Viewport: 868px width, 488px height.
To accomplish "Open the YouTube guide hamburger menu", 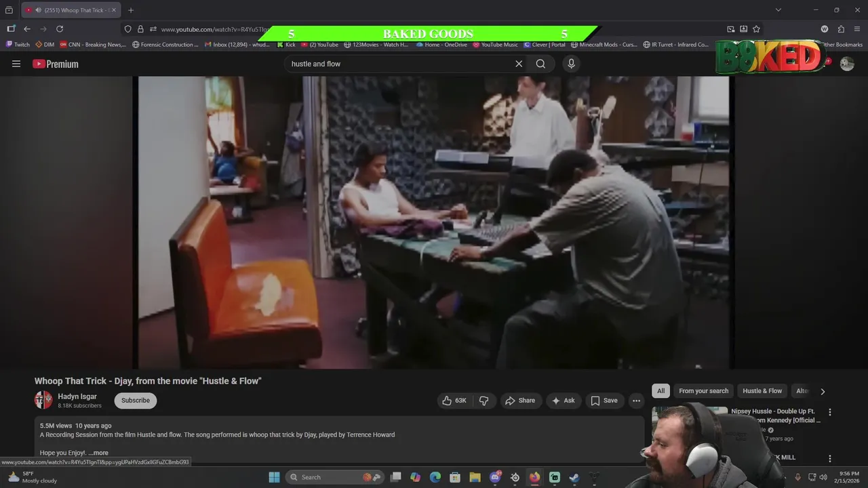I will click(x=16, y=64).
